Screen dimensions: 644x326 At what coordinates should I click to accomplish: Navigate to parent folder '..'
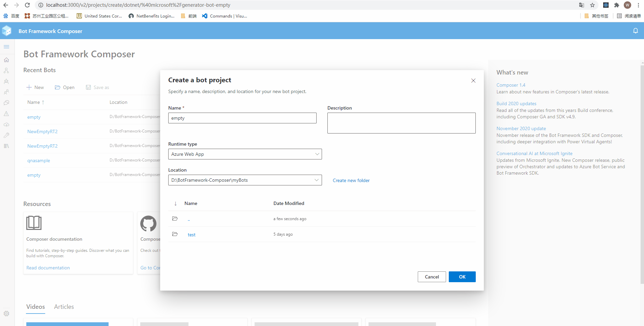(x=189, y=219)
